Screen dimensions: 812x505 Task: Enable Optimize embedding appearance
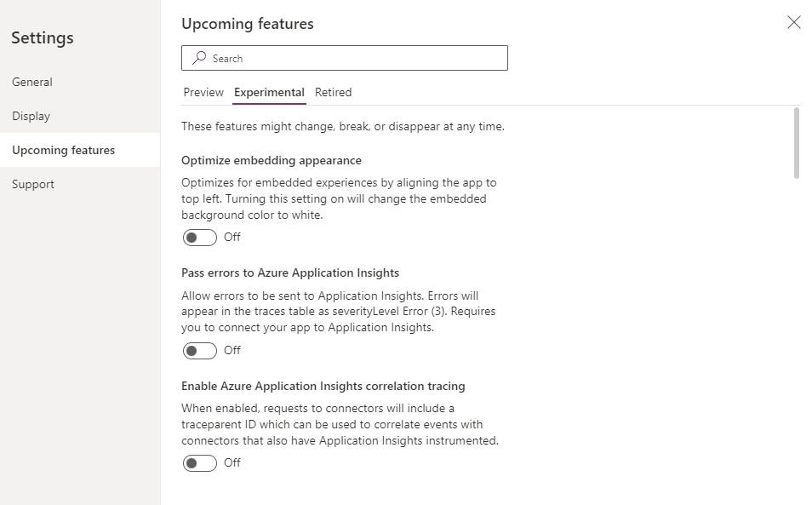click(x=200, y=238)
